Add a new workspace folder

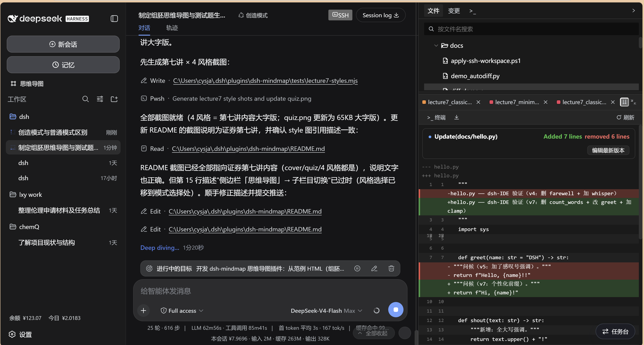(114, 99)
